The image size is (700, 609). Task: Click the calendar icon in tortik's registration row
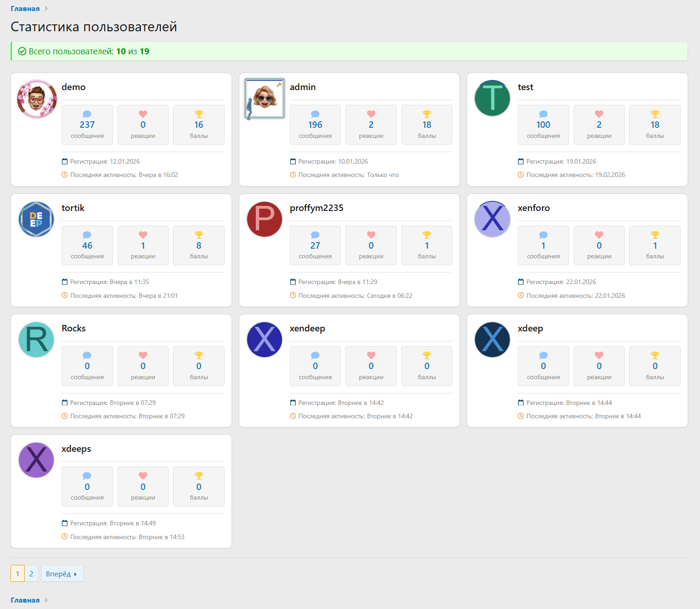click(x=65, y=282)
